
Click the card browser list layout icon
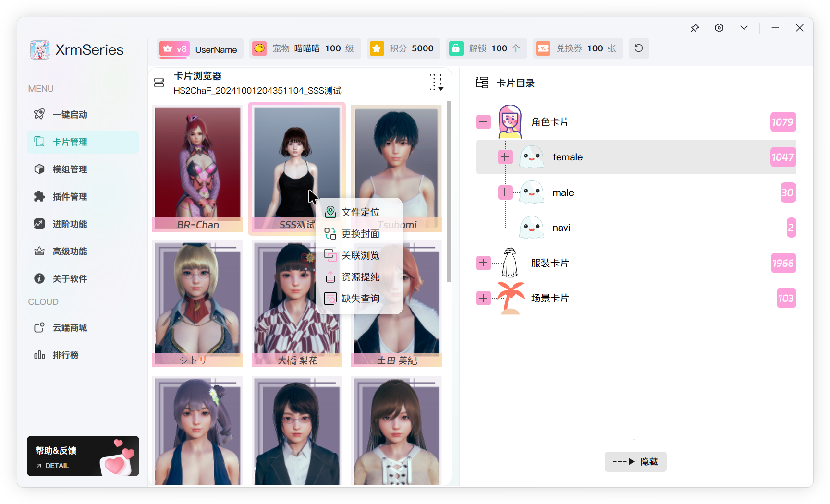(159, 83)
